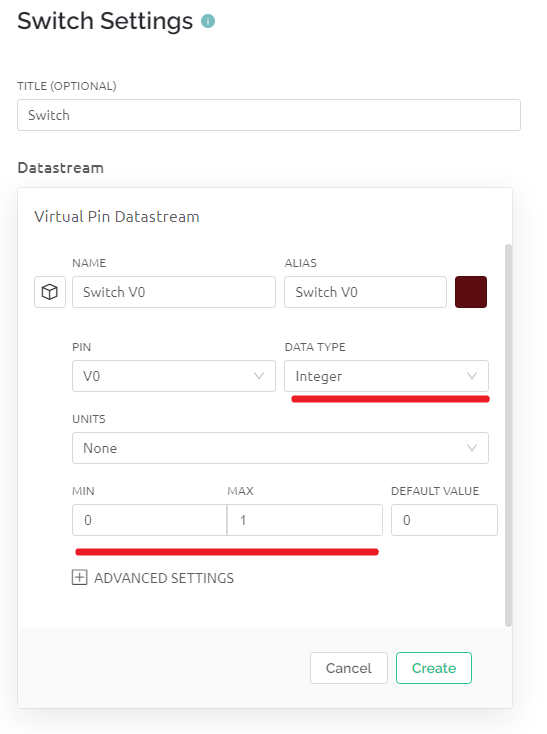Click the PIN dropdown chevron arrow
This screenshot has width=547, height=734.
[259, 376]
